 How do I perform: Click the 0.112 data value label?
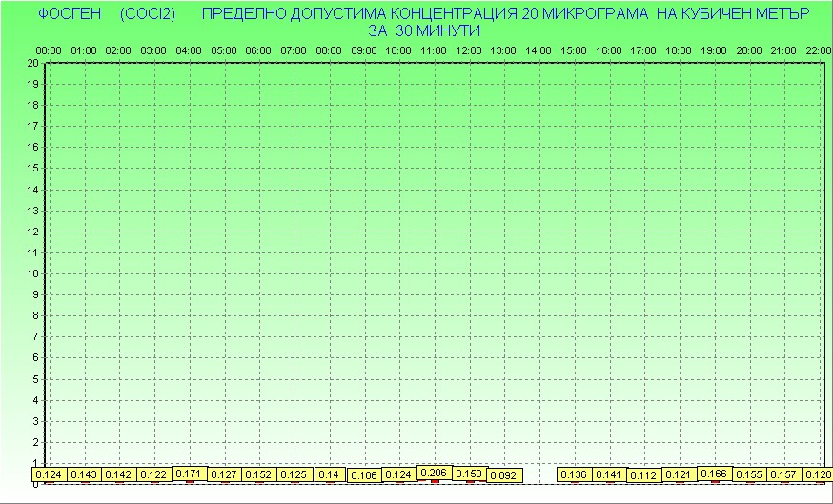(x=644, y=475)
